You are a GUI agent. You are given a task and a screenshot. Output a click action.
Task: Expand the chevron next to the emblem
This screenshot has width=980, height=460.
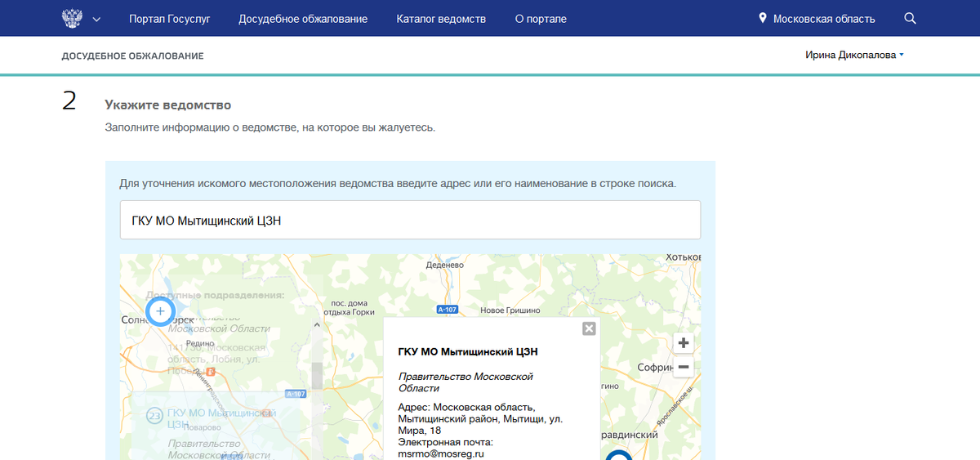tap(97, 19)
